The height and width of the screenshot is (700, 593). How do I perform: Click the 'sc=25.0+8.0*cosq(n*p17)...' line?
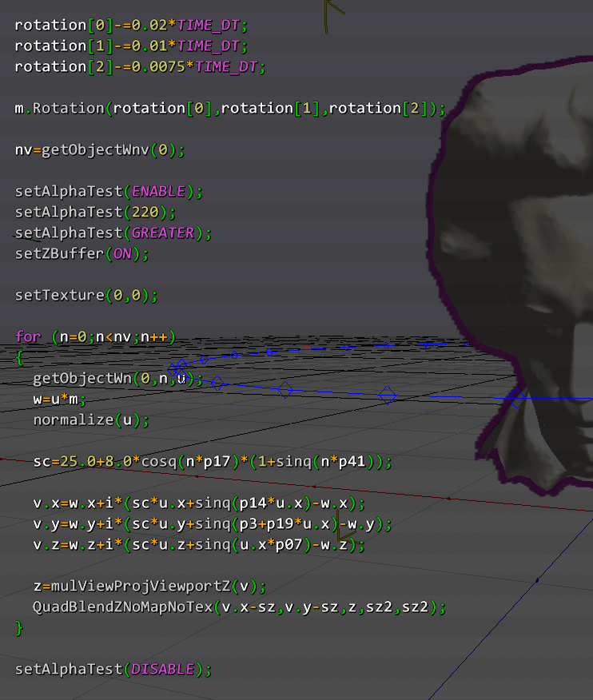coord(213,462)
